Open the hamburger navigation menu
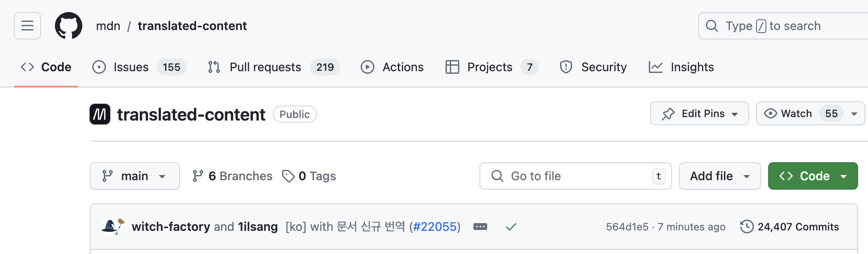868x254 pixels. pyautogui.click(x=27, y=26)
